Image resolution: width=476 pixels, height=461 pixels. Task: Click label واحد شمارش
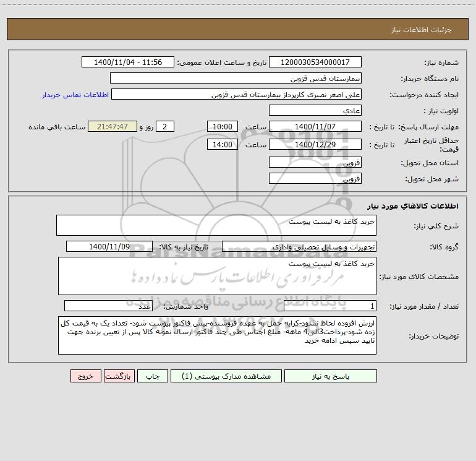click(186, 307)
